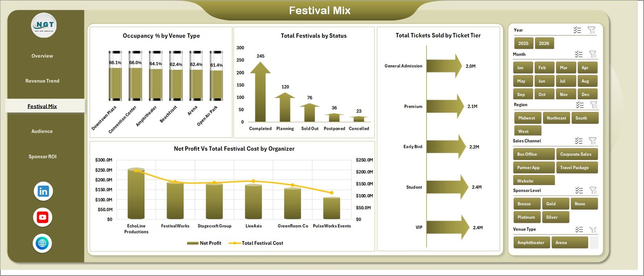The width and height of the screenshot is (644, 276).
Task: Go to the Overview page
Action: [42, 56]
